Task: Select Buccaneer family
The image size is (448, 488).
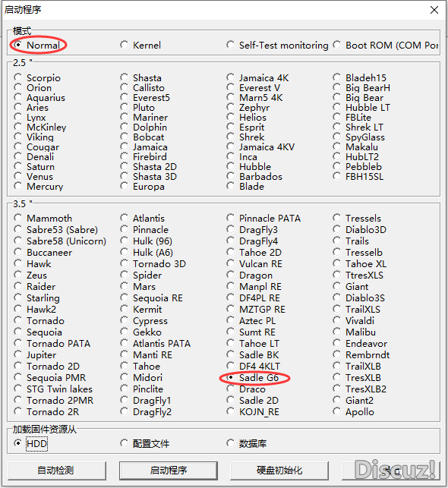Action: (x=18, y=252)
